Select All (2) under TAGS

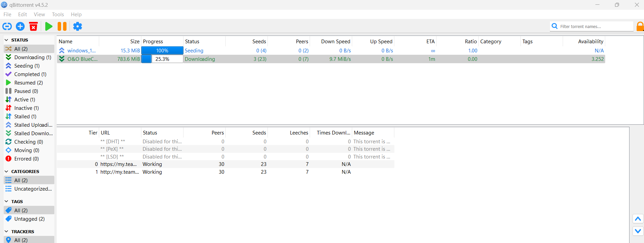tap(29, 210)
